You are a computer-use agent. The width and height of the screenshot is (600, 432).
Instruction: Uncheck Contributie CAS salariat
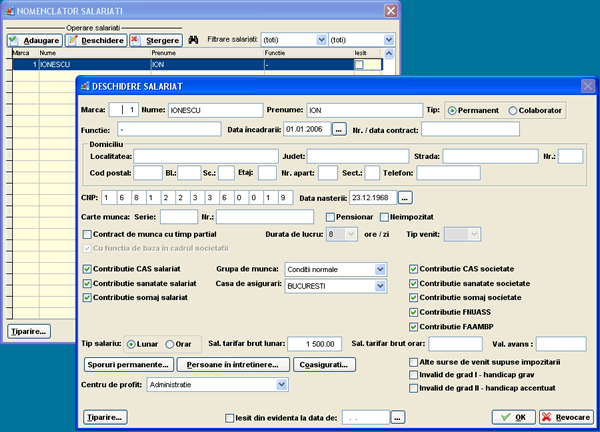click(87, 269)
